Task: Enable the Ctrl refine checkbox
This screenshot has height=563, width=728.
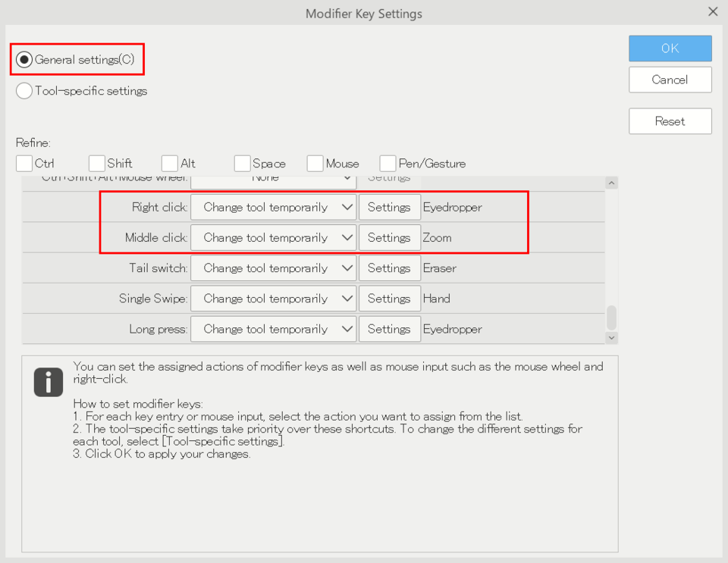Action: [24, 163]
